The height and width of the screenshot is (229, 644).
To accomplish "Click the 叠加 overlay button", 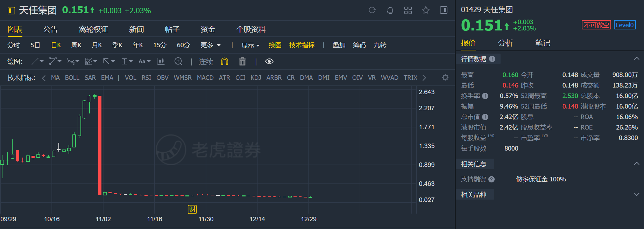I will [x=339, y=45].
